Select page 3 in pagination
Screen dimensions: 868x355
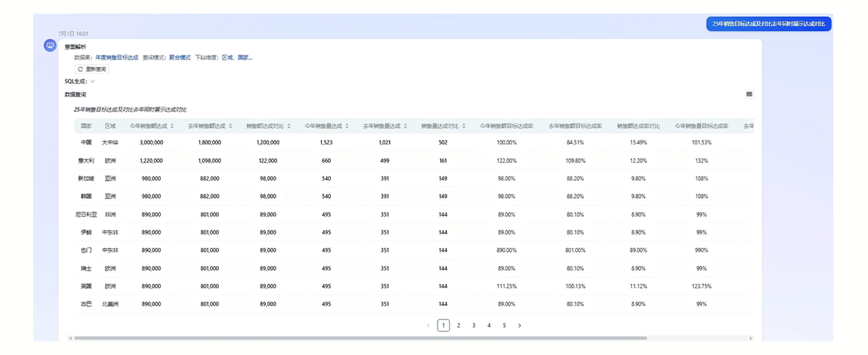tap(473, 326)
